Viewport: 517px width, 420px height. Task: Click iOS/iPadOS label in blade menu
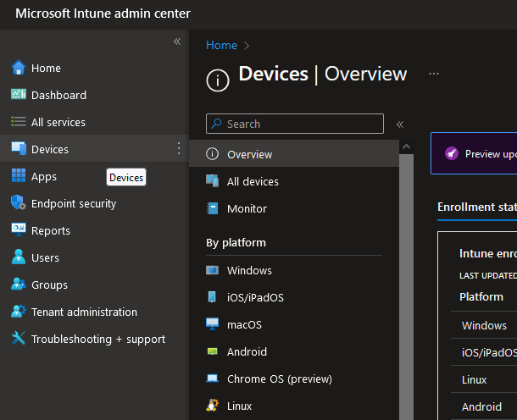point(255,297)
